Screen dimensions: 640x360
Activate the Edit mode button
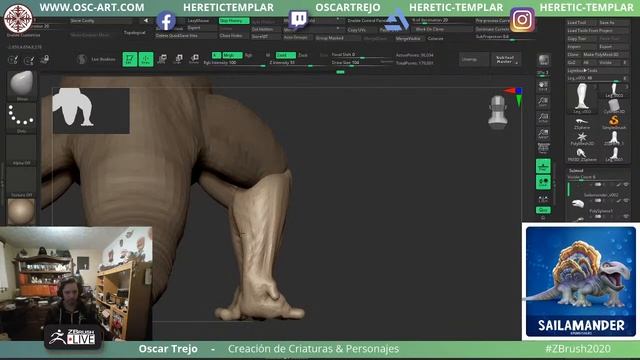point(130,59)
